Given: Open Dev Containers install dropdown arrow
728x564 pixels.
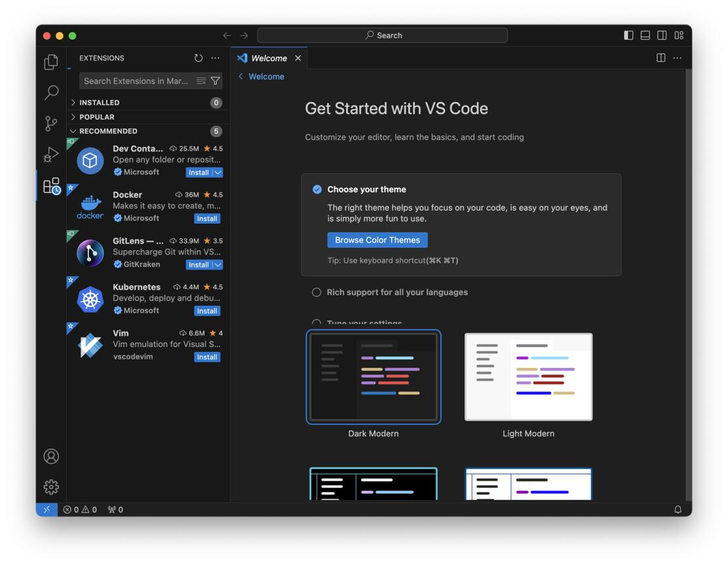Looking at the screenshot, I should (218, 172).
